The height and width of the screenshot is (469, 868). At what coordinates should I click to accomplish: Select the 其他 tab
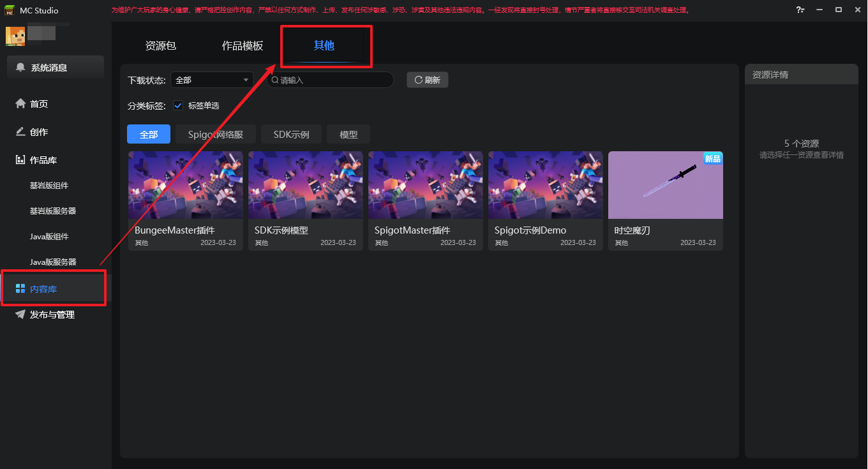(324, 46)
